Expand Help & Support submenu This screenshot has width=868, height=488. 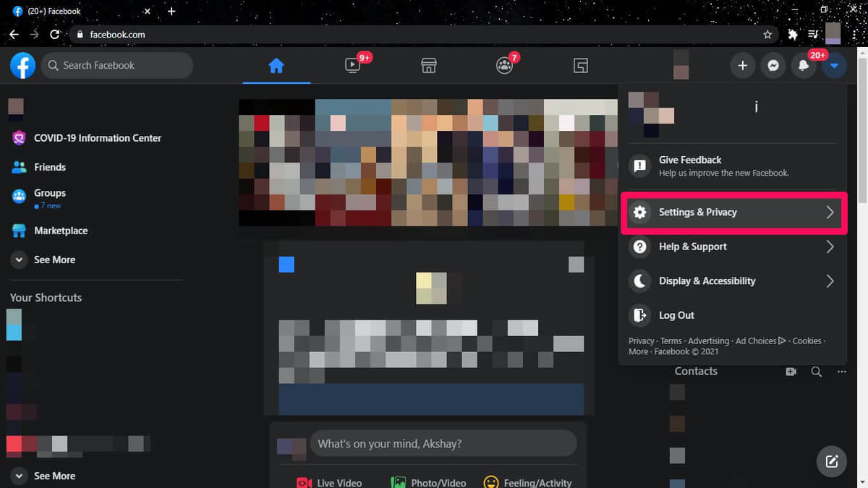(733, 247)
